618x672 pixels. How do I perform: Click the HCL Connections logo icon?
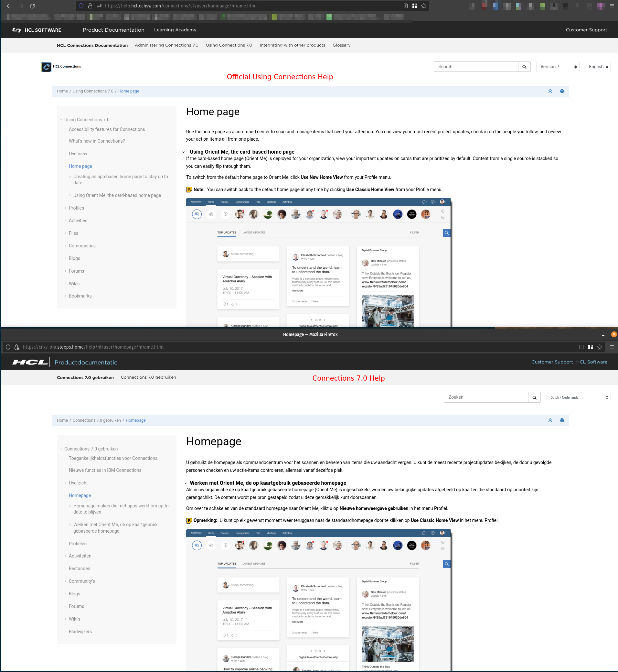[46, 67]
